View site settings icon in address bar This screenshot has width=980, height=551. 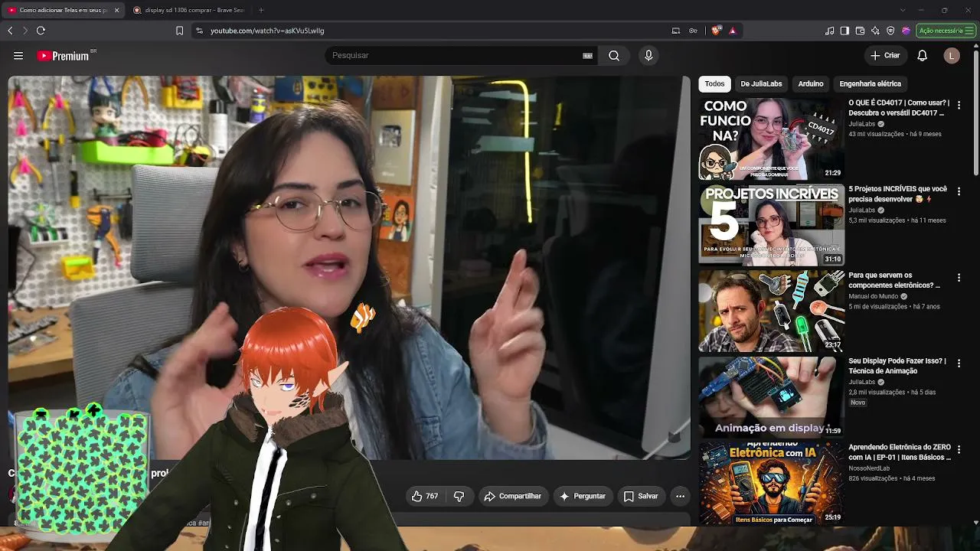[x=199, y=31]
